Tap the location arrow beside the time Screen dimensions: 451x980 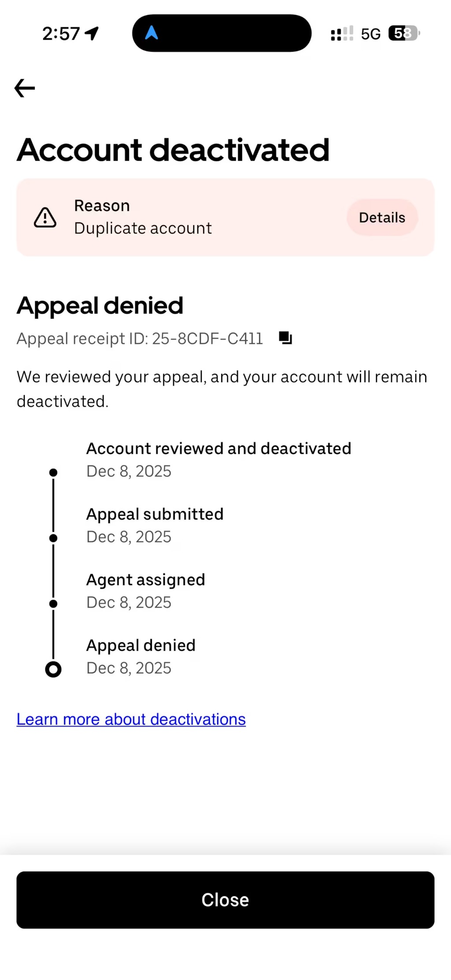click(92, 33)
